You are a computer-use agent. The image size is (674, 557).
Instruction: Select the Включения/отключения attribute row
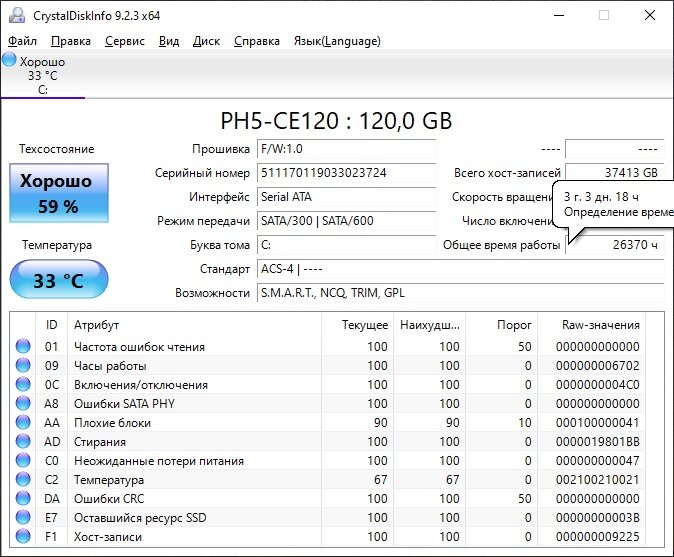tap(328, 384)
